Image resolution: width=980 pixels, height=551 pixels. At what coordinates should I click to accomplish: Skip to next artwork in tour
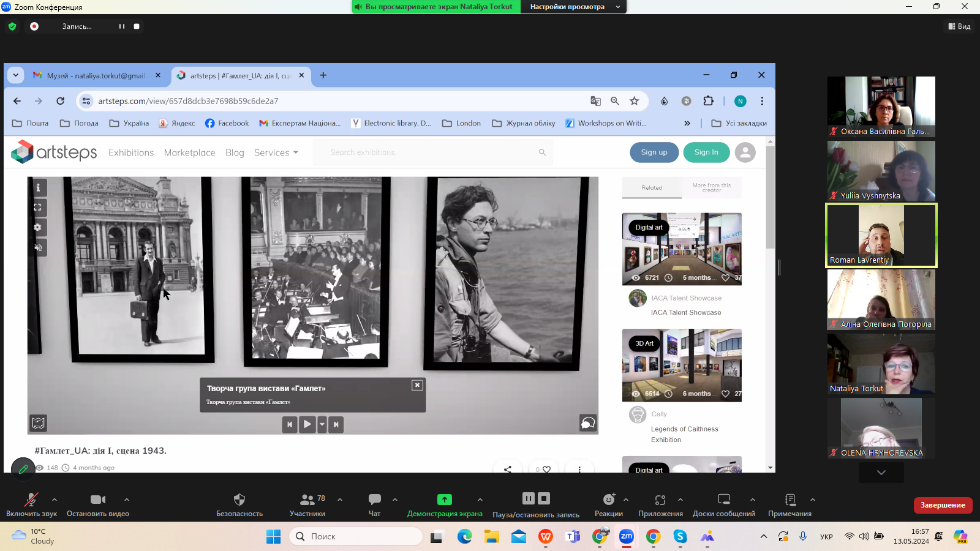coord(336,424)
